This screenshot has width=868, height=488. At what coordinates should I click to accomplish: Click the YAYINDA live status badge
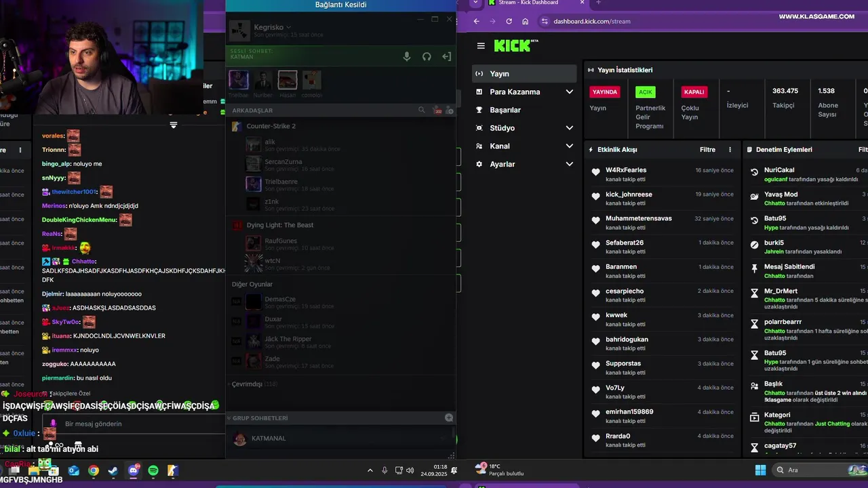click(605, 92)
